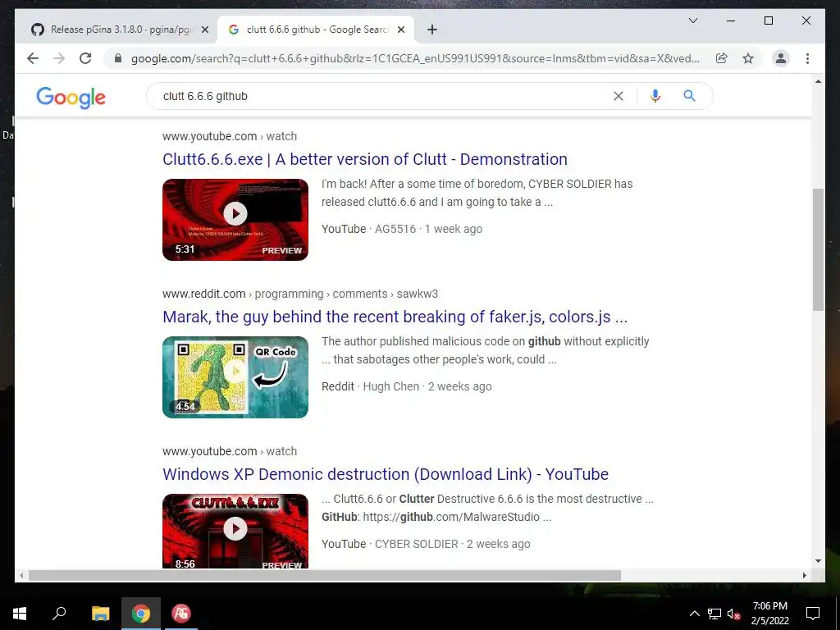Click the horizontal scrollbar thumb
840x630 pixels.
click(x=325, y=575)
